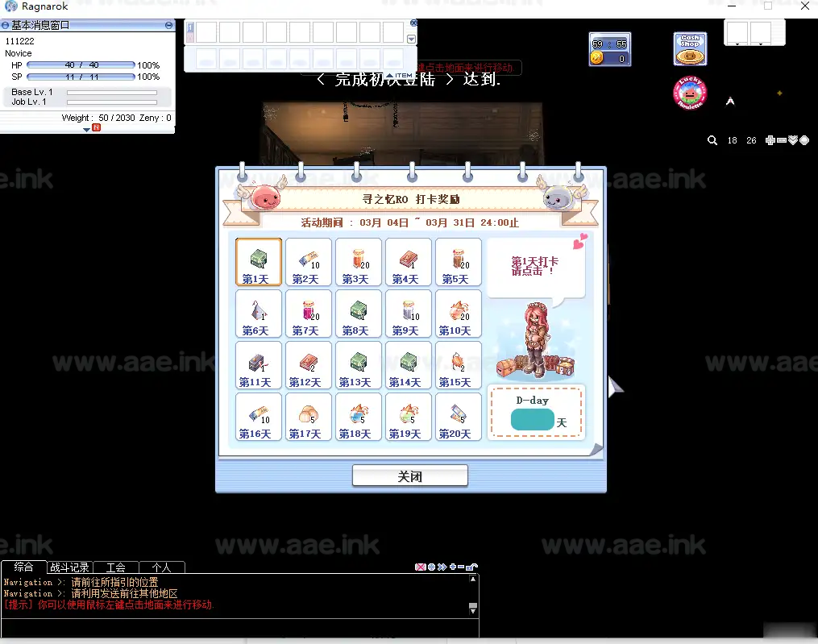The width and height of the screenshot is (818, 644).
Task: Click the coin timer widget showing 59:55
Action: pyautogui.click(x=610, y=49)
